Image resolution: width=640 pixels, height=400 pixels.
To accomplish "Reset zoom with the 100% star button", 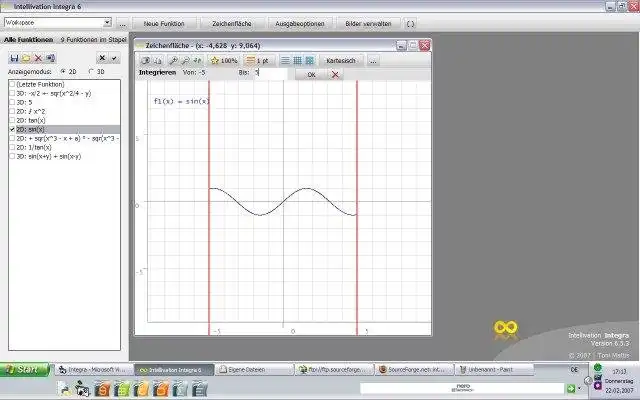I will 224,61.
